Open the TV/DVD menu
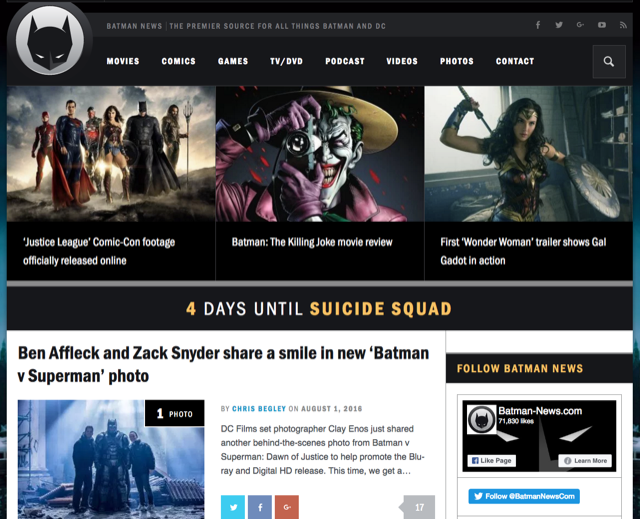Viewport: 640px width, 519px height. (x=287, y=61)
